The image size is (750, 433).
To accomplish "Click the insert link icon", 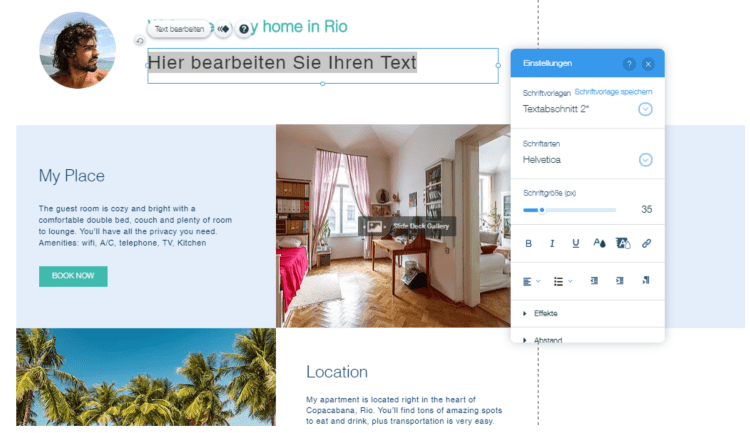I will (646, 243).
